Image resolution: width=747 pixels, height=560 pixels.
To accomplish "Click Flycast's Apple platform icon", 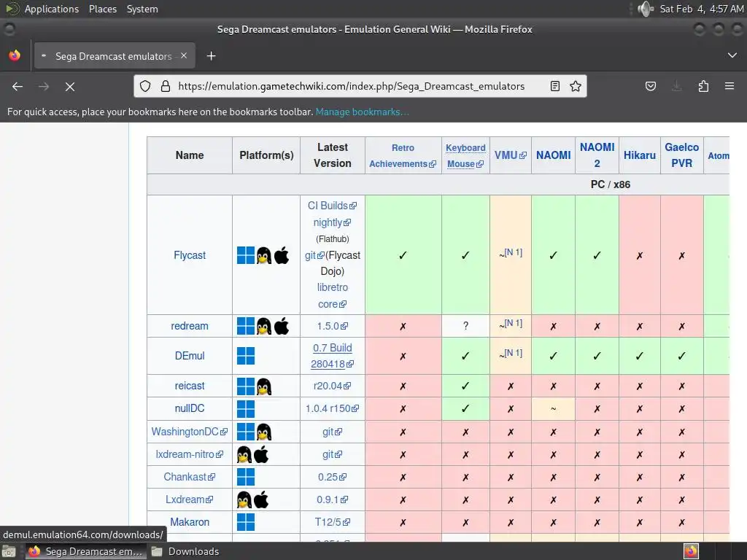I will 282,255.
